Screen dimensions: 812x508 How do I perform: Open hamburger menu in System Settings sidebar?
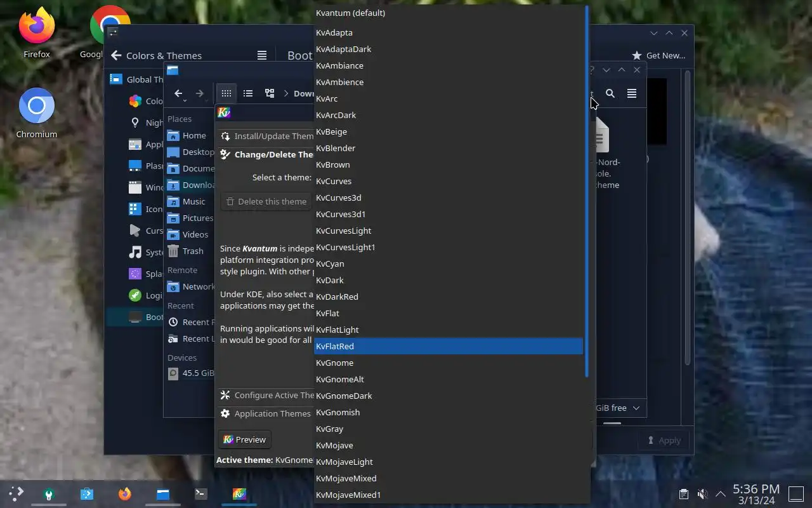[x=262, y=55]
